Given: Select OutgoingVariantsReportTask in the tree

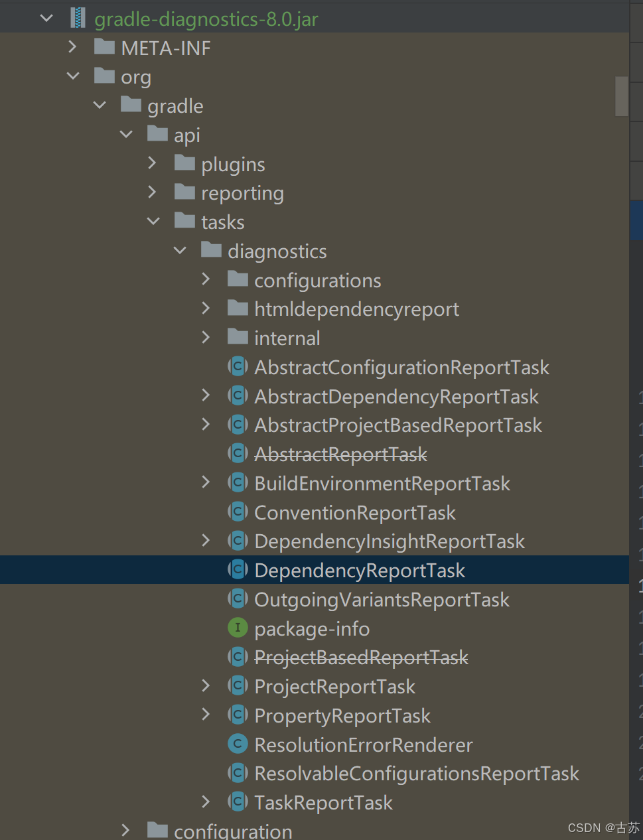Looking at the screenshot, I should (381, 599).
